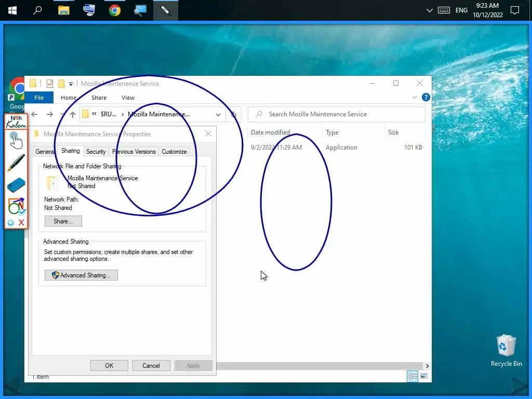This screenshot has height=399, width=532.
Task: Switch to the Sharing tab
Action: 71,151
